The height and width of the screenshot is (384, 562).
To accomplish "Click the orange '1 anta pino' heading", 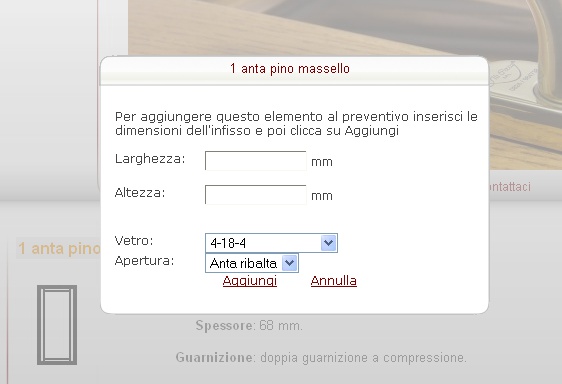I will (59, 248).
